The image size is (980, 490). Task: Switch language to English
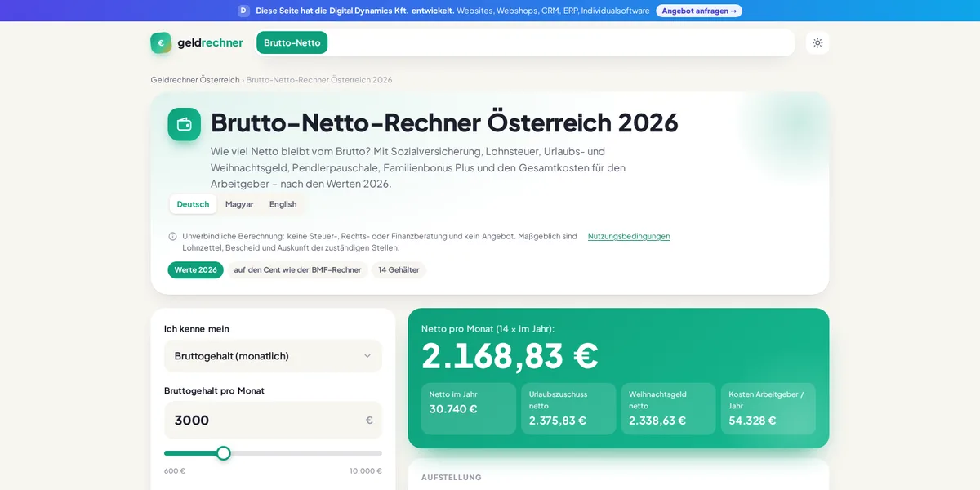[x=283, y=204]
